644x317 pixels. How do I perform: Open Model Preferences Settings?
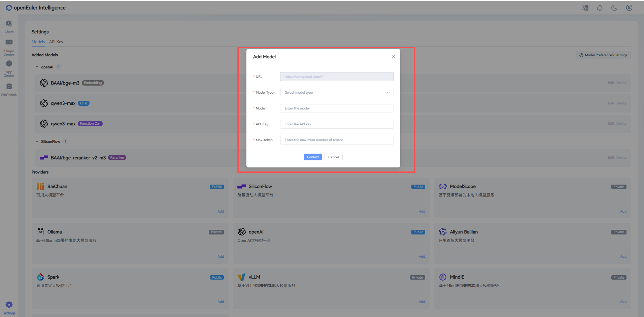[603, 55]
